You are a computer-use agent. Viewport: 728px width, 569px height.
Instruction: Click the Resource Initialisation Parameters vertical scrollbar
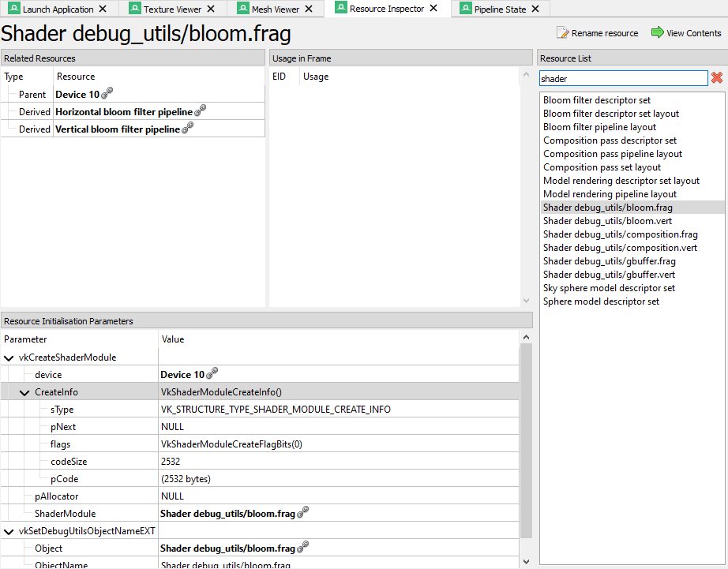526,434
